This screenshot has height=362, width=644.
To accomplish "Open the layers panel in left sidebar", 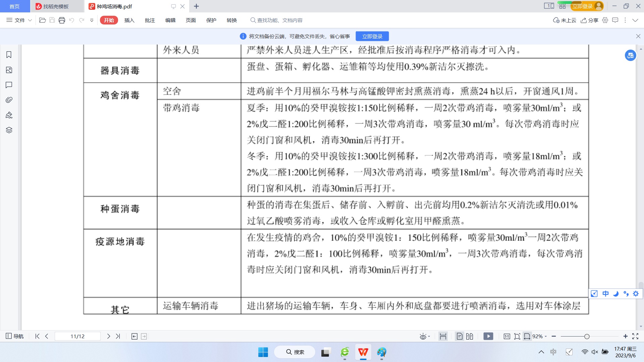I will pyautogui.click(x=9, y=130).
